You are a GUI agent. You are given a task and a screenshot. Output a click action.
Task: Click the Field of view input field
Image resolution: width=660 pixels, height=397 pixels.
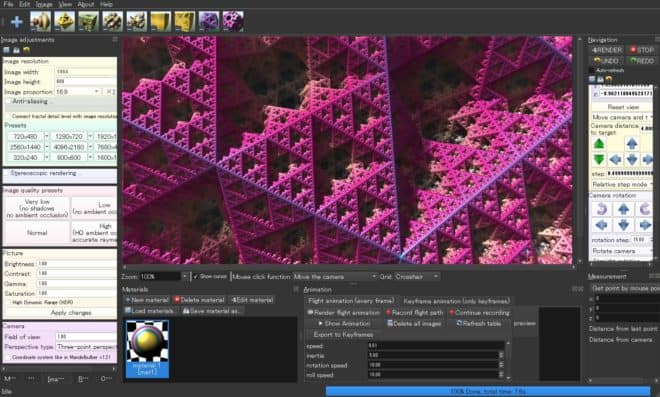tap(86, 336)
